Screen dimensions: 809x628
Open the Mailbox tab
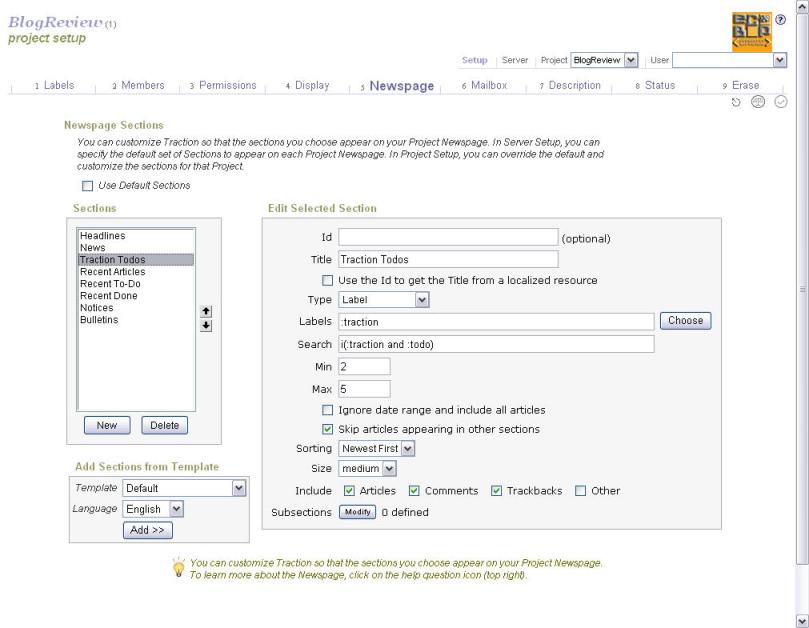(488, 86)
